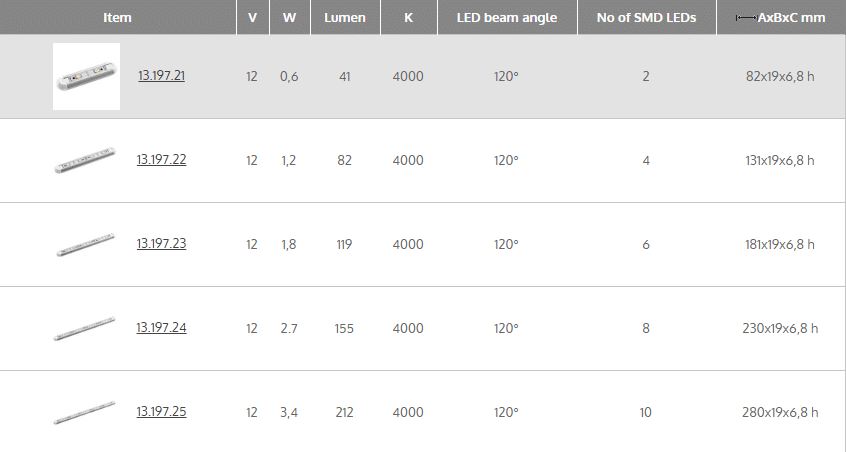Click the 82x19x6,8 h dimension cell
Image resolution: width=846 pixels, height=452 pixels.
pos(780,77)
